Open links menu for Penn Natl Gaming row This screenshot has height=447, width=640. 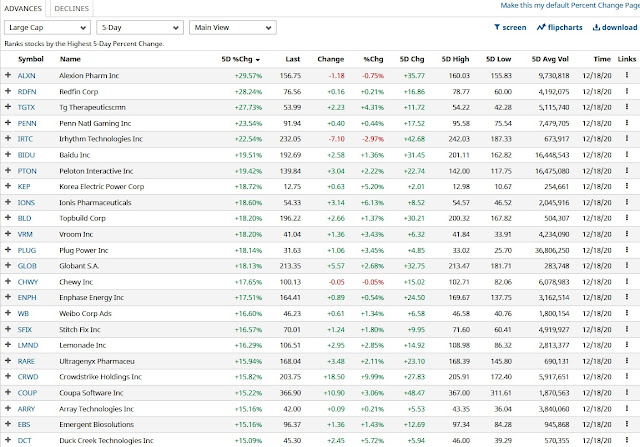627,123
